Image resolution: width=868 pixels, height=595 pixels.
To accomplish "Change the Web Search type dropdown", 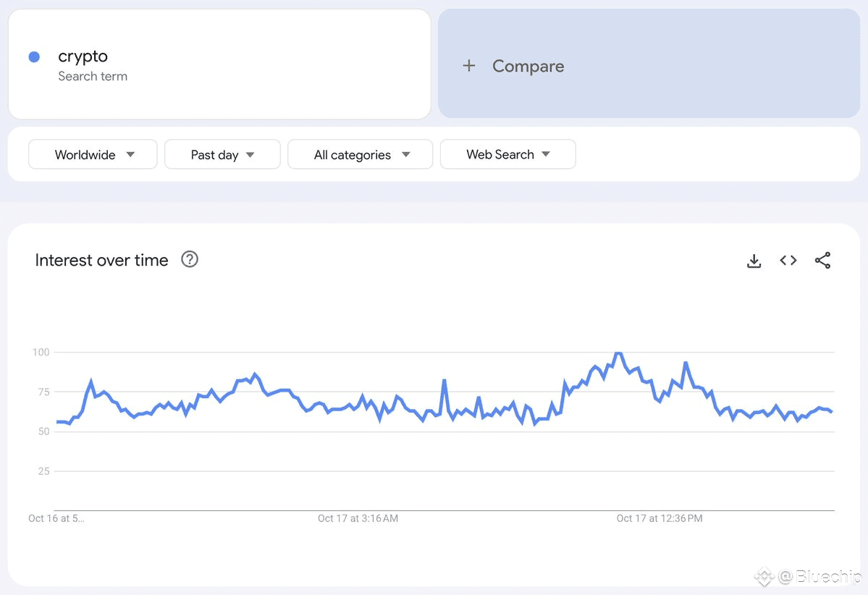I will (x=507, y=154).
